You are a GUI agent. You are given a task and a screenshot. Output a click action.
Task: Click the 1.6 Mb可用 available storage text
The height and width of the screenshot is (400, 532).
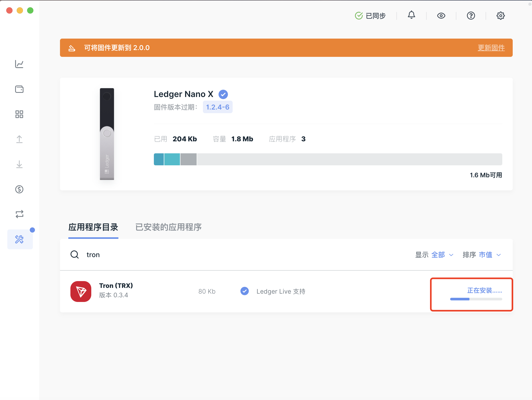486,175
